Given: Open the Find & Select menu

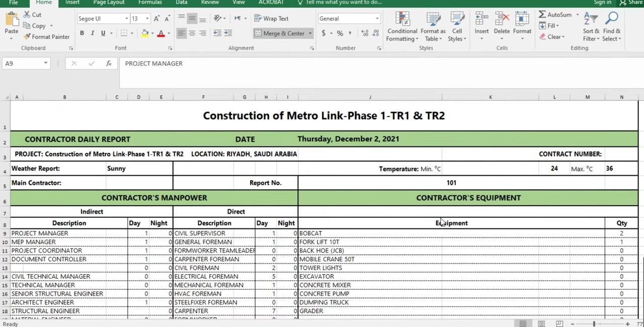Looking at the screenshot, I should click(x=612, y=27).
